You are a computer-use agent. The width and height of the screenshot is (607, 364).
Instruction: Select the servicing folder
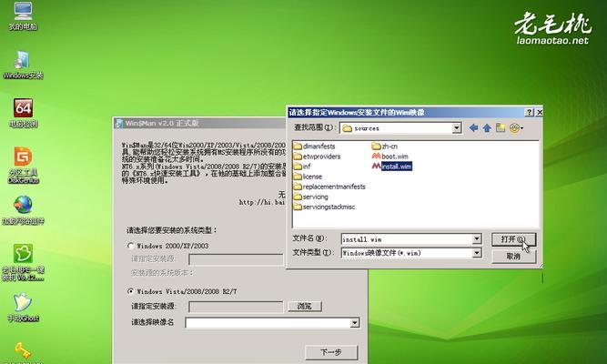coord(311,197)
